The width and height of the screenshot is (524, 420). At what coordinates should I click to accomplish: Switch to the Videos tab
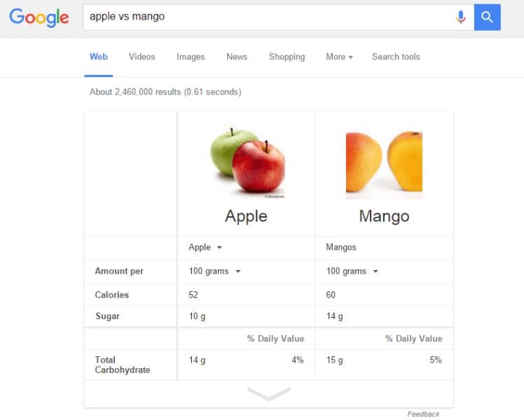(x=142, y=57)
